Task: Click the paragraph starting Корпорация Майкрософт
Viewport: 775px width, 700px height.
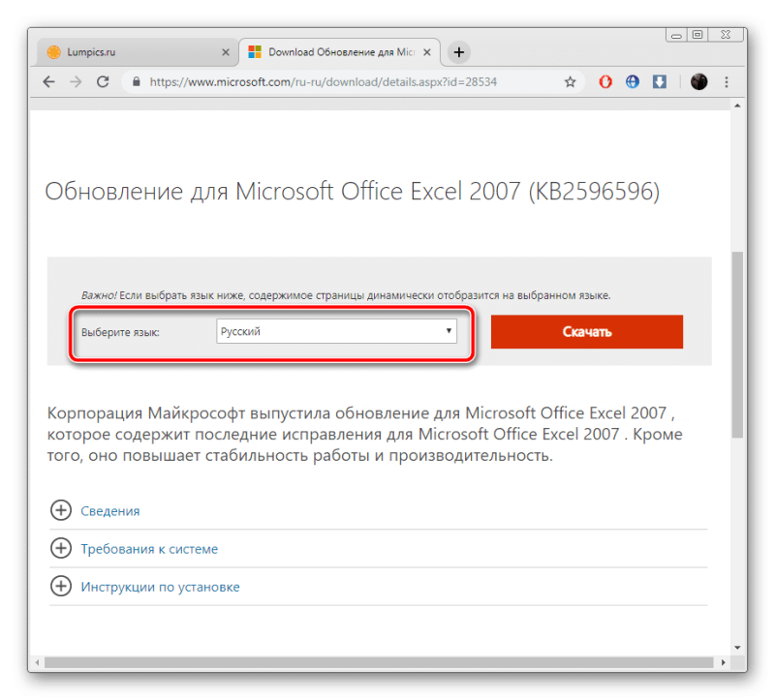Action: click(365, 434)
